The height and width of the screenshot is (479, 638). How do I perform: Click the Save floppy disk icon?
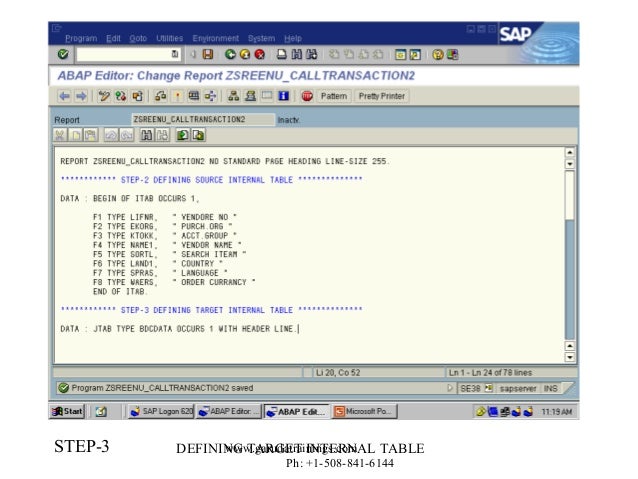208,54
